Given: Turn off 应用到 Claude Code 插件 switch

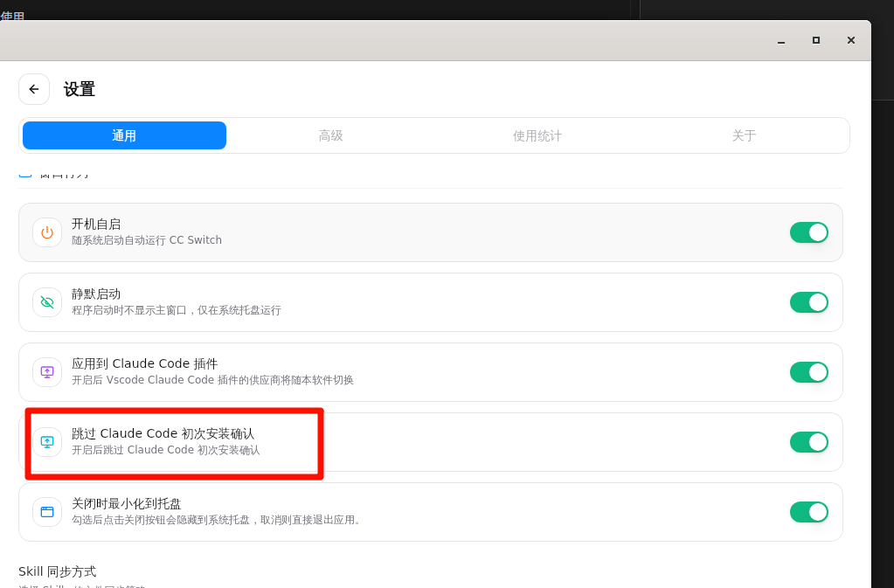Looking at the screenshot, I should click(x=808, y=372).
